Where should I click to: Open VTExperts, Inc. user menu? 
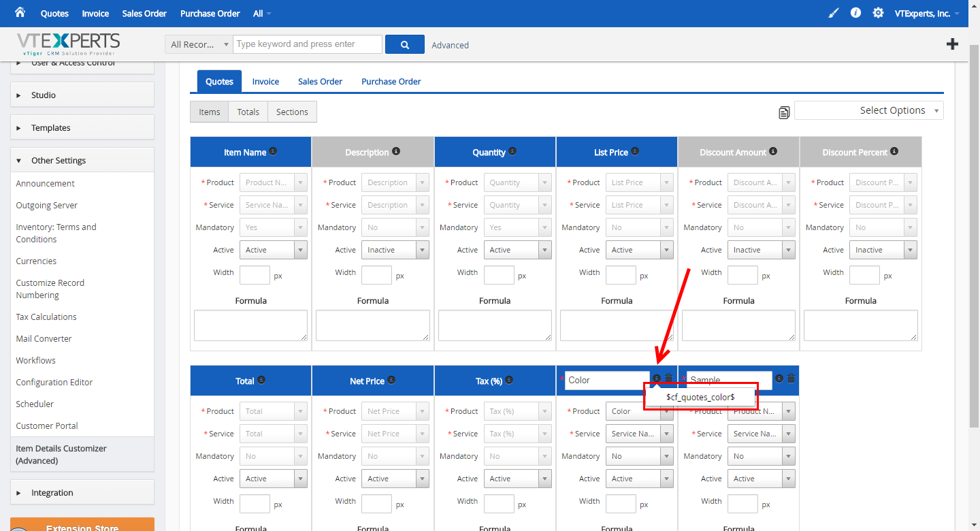[x=927, y=13]
